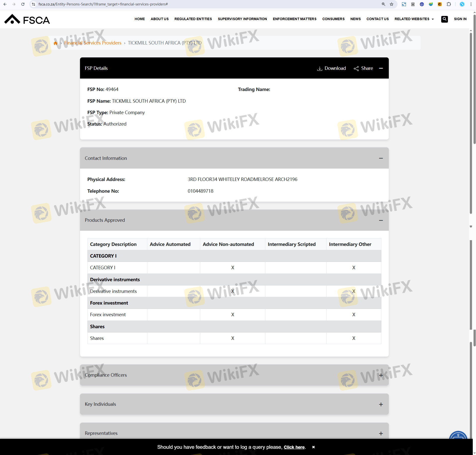This screenshot has width=476, height=455.
Task: Open the chatbot assistant icon
Action: pos(458,436)
